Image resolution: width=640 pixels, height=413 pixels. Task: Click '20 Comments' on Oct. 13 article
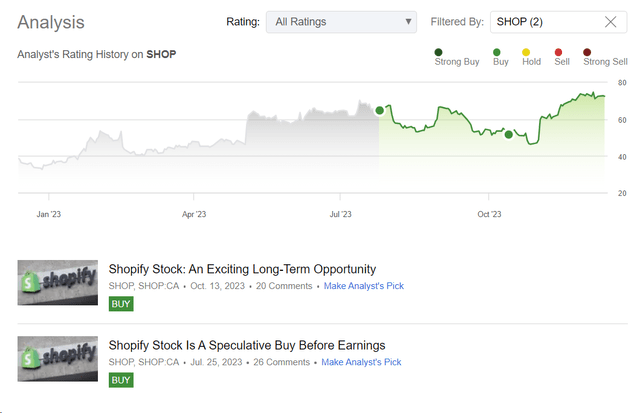pyautogui.click(x=284, y=286)
